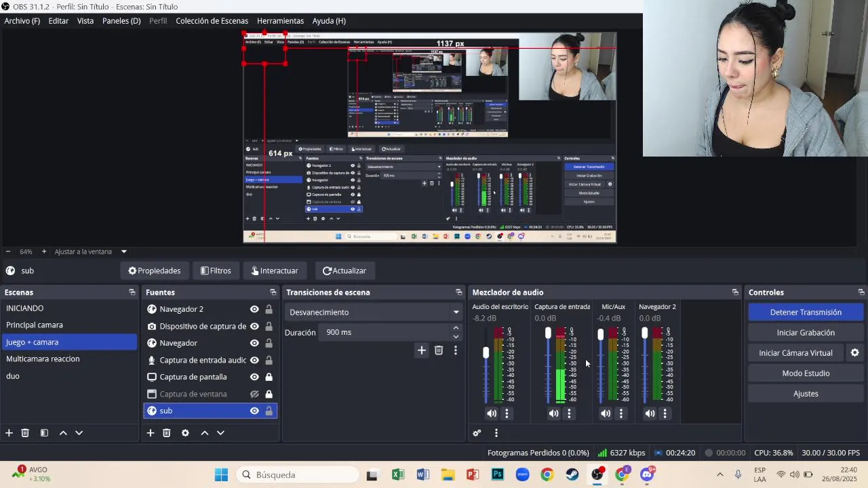Screen dimensions: 868x488
Task: Show the Captura de ventana source
Action: tap(254, 394)
